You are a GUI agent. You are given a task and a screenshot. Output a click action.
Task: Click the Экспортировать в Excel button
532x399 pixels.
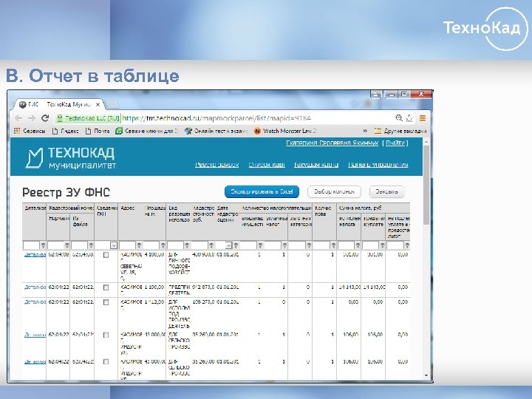(262, 191)
